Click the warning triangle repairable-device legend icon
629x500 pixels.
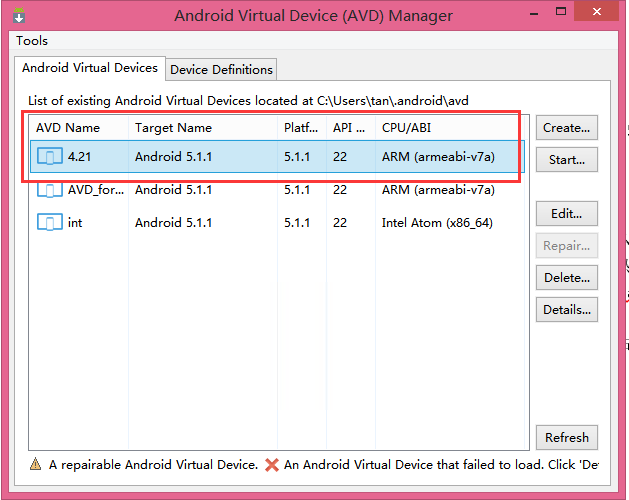click(x=36, y=464)
